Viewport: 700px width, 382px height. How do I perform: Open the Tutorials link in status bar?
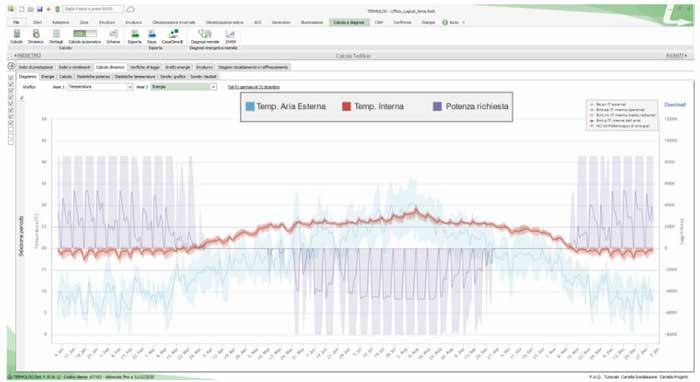point(612,377)
